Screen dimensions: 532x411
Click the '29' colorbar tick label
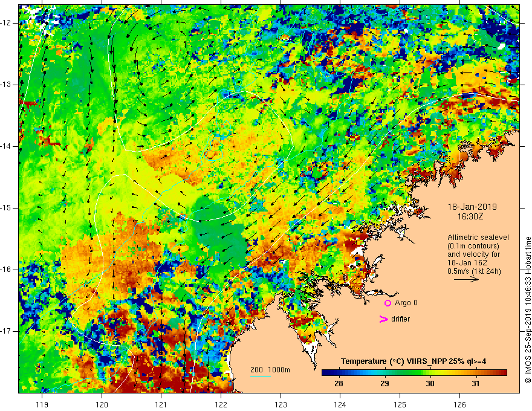[x=384, y=384]
